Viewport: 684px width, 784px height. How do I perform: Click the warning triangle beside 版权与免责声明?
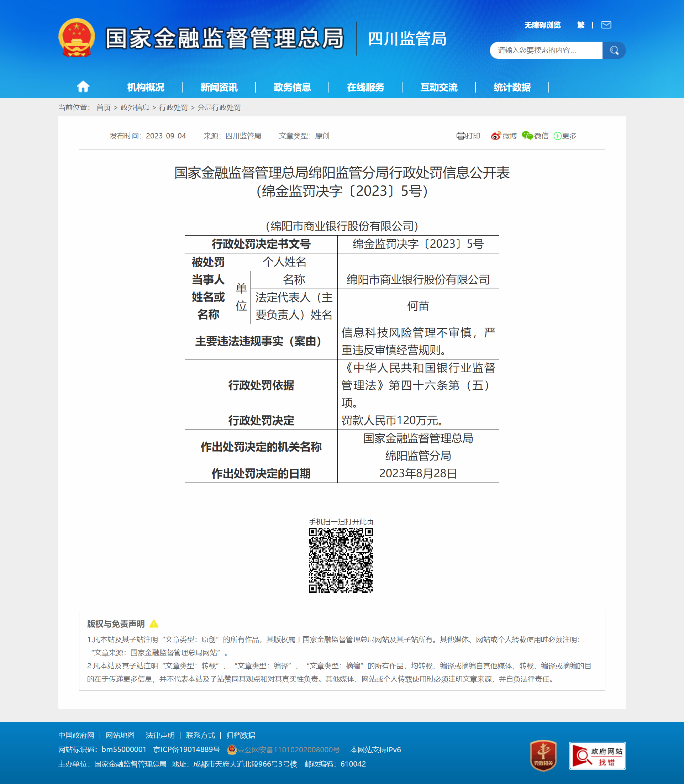pyautogui.click(x=154, y=624)
